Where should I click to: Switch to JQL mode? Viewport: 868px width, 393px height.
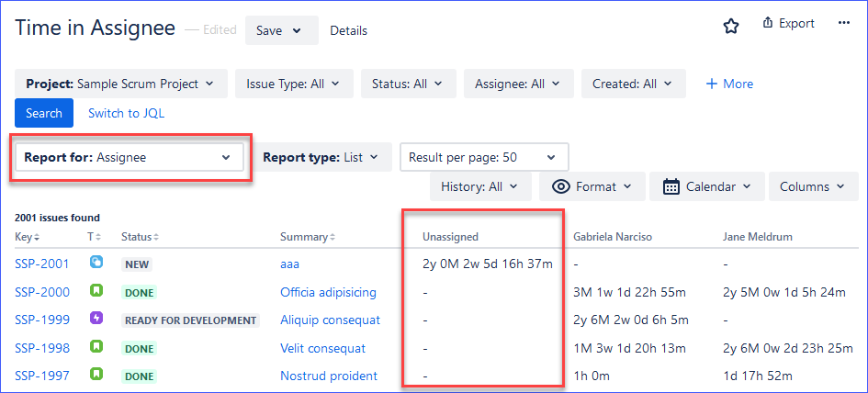coord(126,114)
